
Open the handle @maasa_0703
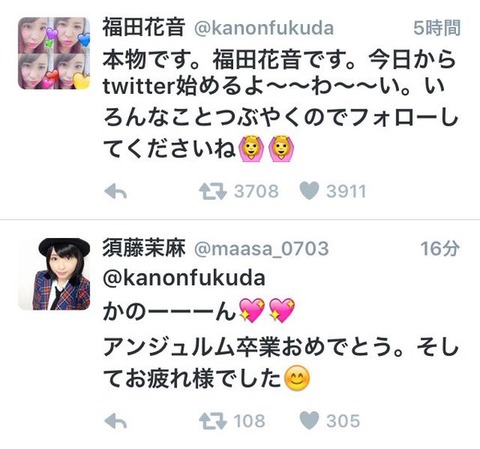261,250
